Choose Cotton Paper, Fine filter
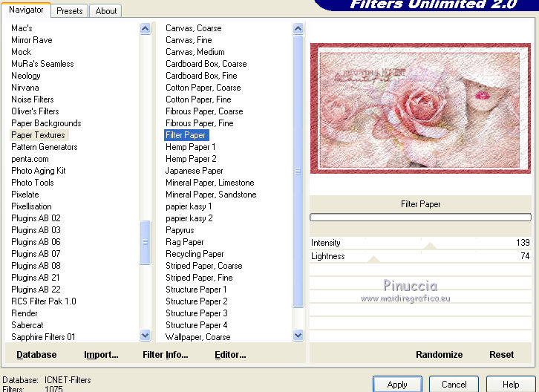 tap(198, 99)
